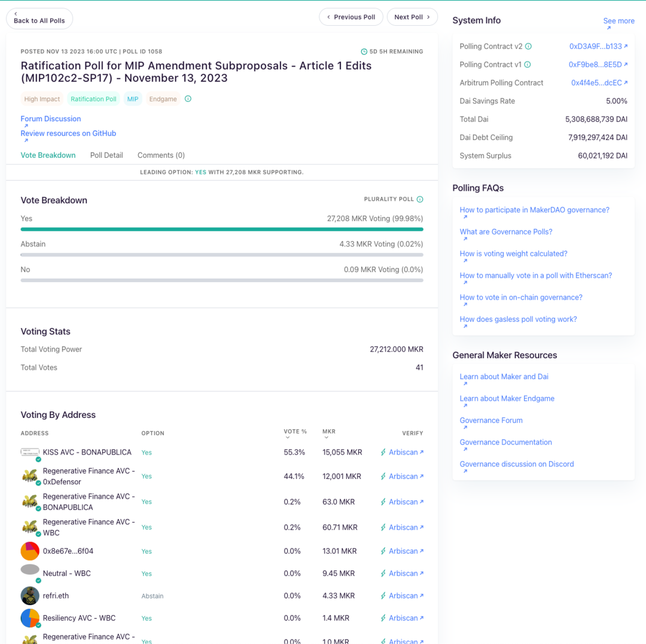Click the Ratification Poll tag
The width and height of the screenshot is (646, 644).
click(x=93, y=99)
